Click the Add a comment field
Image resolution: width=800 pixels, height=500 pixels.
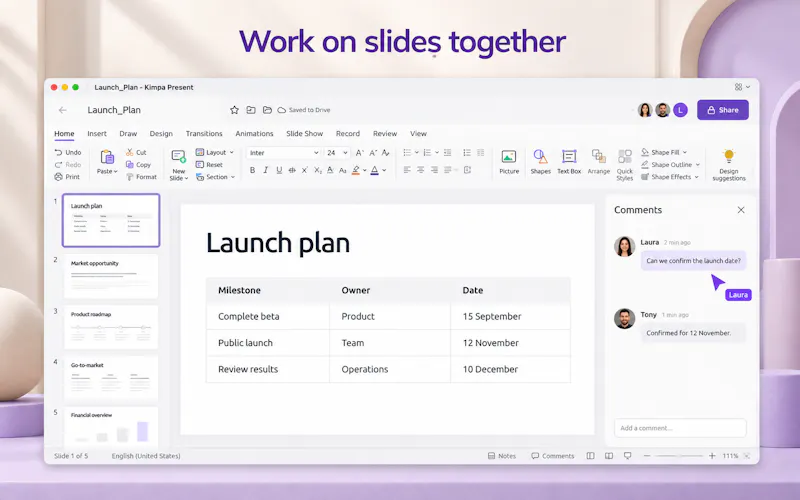tap(680, 428)
